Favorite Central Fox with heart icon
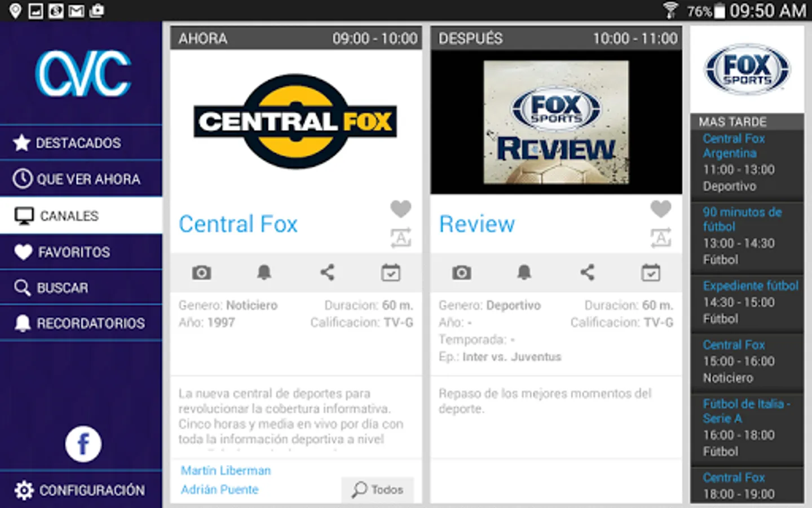Viewport: 812px width, 508px height. pos(401,208)
